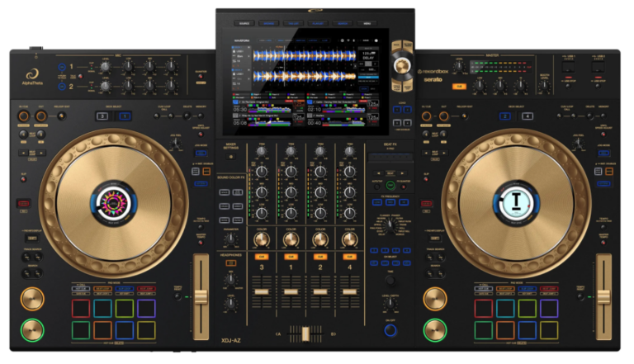
Task: Toggle the MIC 2 on button
Action: (62, 86)
